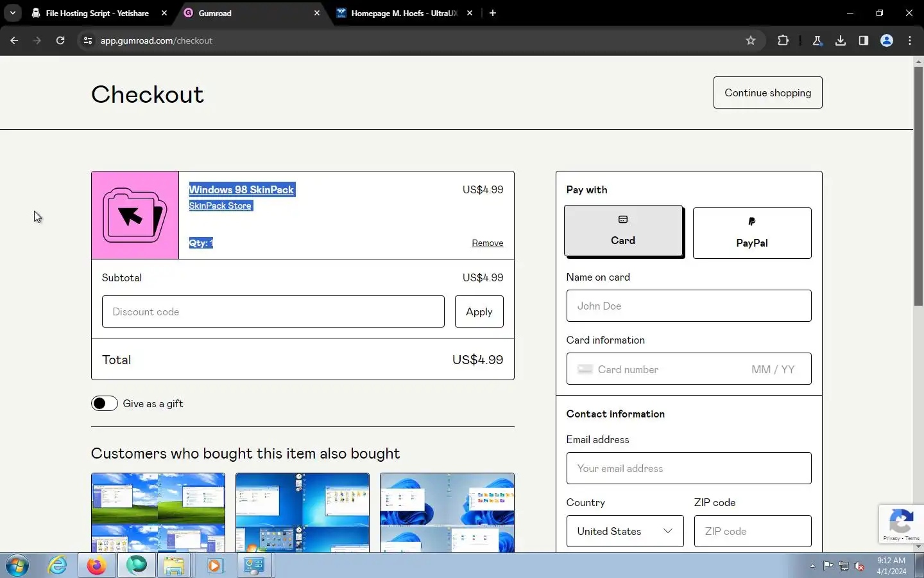This screenshot has width=924, height=578.
Task: Close the Homepage M. Hoefs tab
Action: (470, 13)
